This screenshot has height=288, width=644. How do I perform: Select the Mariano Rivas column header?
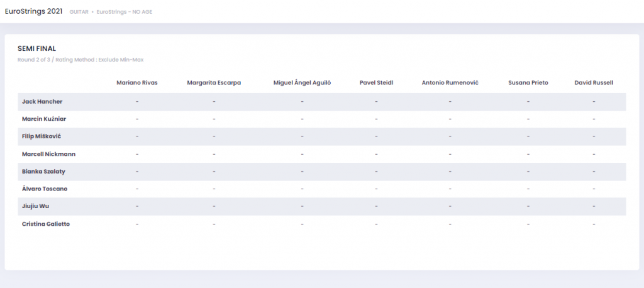pyautogui.click(x=137, y=82)
